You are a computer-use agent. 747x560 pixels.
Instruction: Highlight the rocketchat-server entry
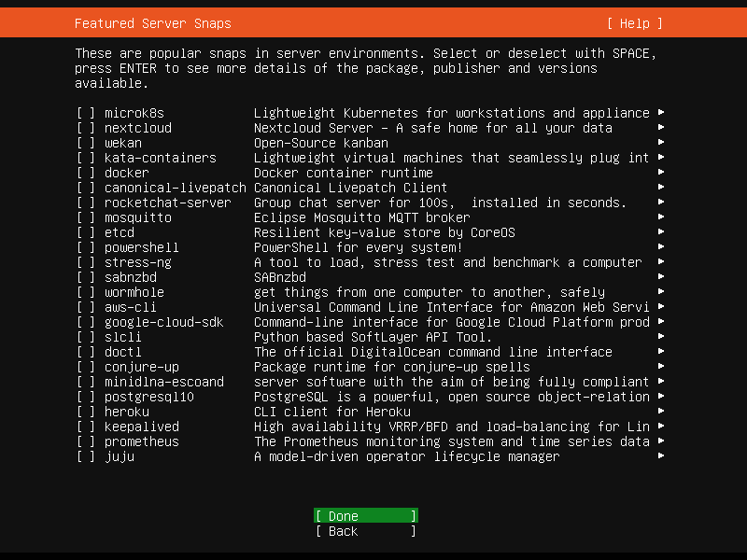(x=167, y=203)
